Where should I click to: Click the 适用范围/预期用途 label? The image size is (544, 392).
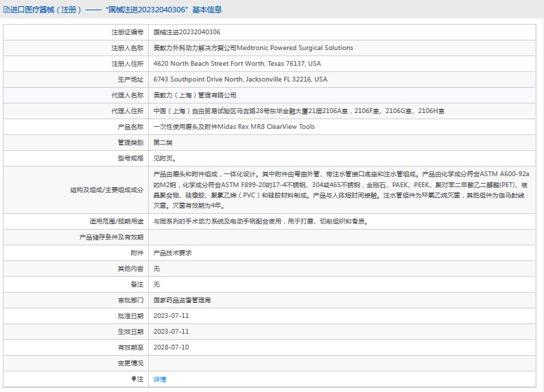(x=116, y=221)
